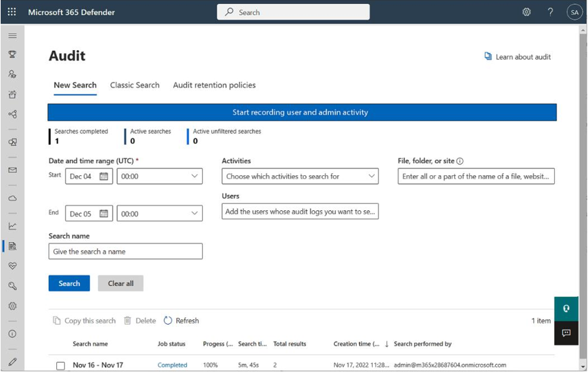Sort by the Creation time arrow
The image size is (588, 372).
pos(386,344)
